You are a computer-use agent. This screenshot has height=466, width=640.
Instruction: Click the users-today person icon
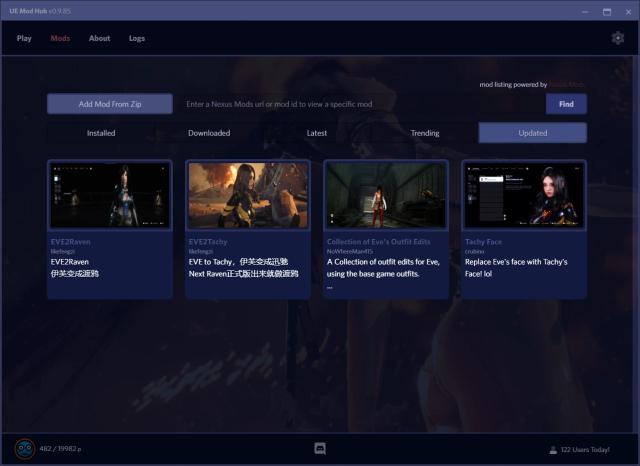coord(553,450)
